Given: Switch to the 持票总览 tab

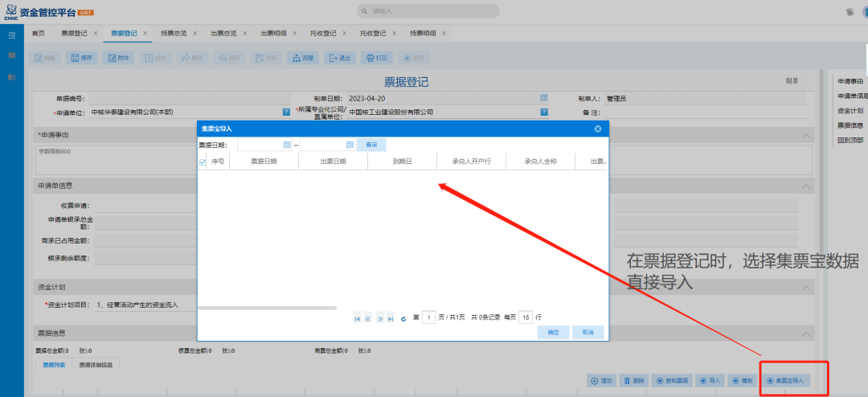Looking at the screenshot, I should [173, 33].
